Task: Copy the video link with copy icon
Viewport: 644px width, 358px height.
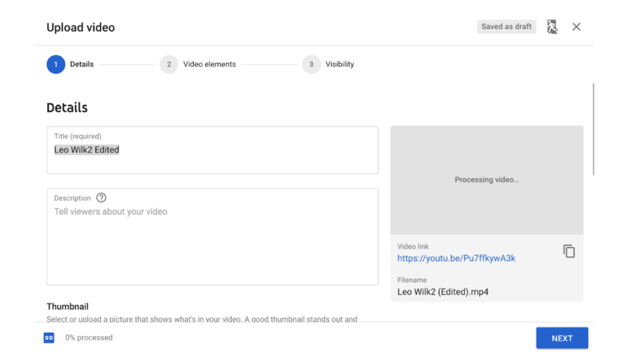Action: point(569,251)
